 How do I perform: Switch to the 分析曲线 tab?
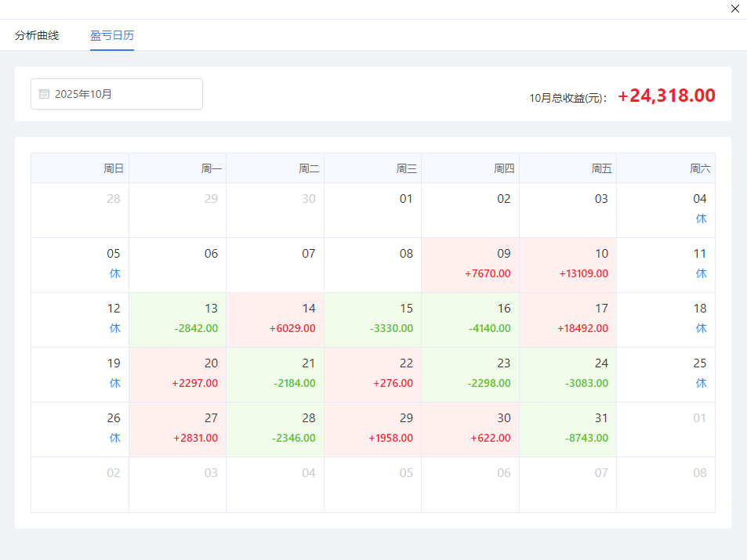pos(37,35)
